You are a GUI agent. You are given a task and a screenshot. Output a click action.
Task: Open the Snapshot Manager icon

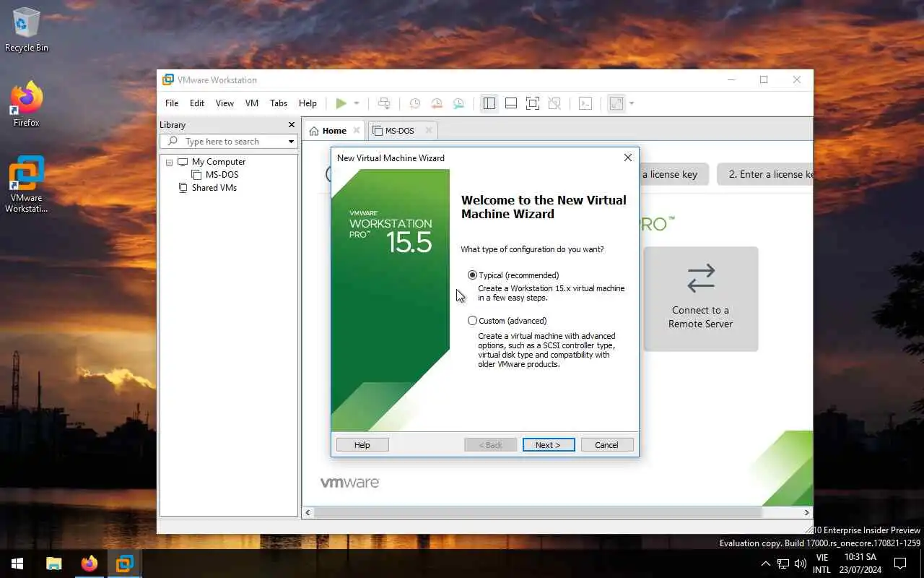(458, 103)
